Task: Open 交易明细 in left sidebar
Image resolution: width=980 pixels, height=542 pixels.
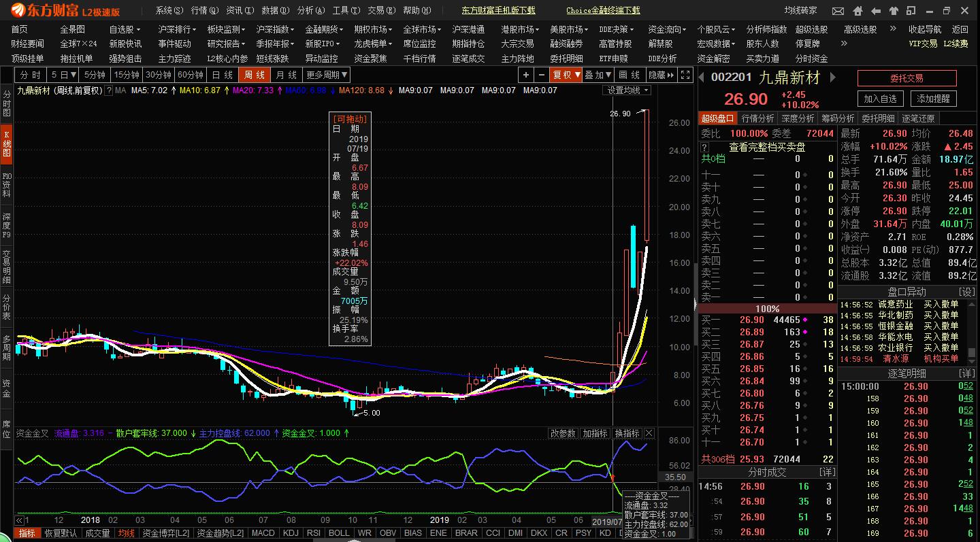Action: click(6, 267)
